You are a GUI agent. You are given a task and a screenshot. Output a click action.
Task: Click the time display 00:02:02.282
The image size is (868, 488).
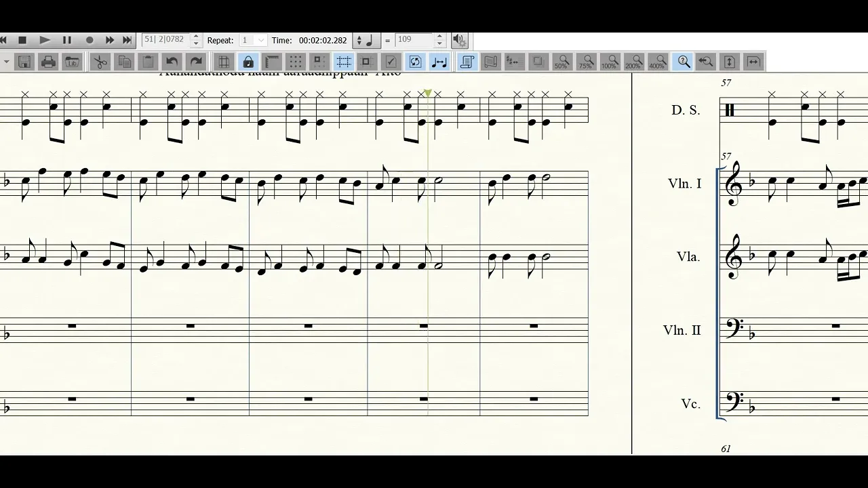click(323, 41)
